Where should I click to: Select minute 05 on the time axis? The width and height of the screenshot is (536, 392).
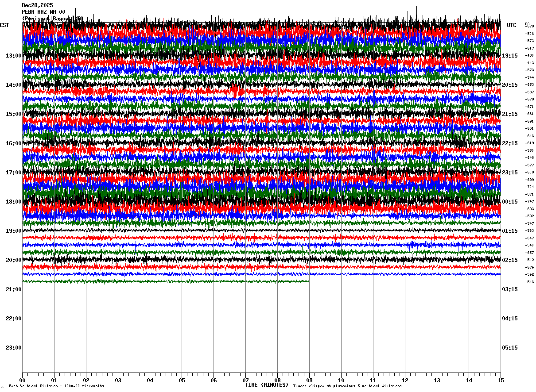[182, 380]
